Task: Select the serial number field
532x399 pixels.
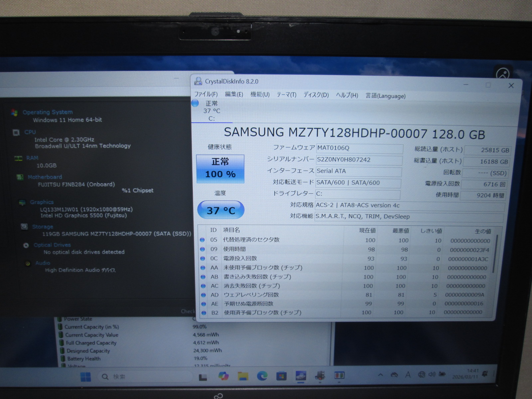Action: 358,160
